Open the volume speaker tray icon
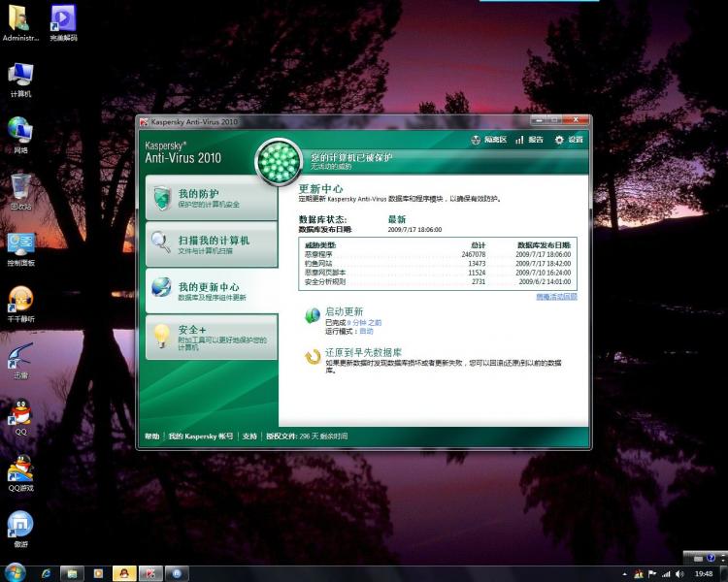Screen dimensions: 728x582 (679, 574)
